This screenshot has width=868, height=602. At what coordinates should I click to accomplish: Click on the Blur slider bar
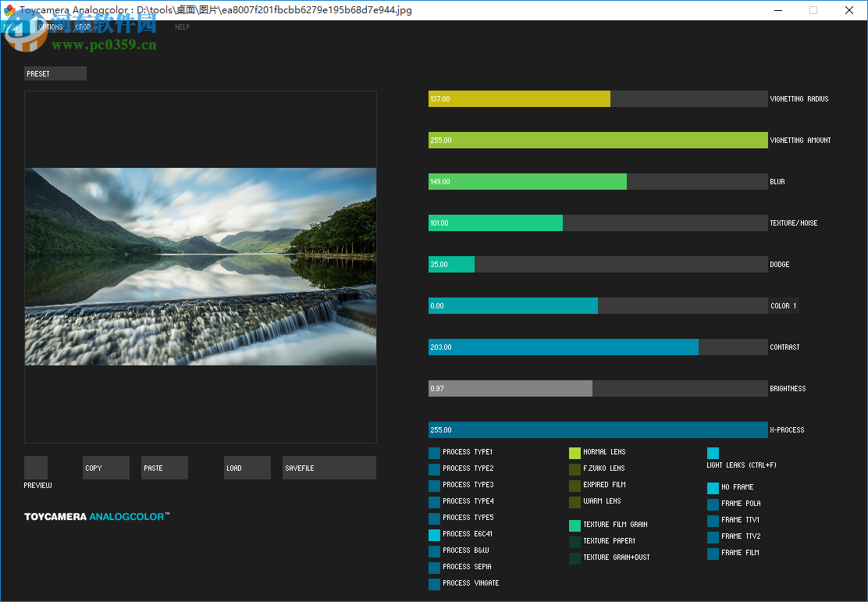pyautogui.click(x=597, y=182)
